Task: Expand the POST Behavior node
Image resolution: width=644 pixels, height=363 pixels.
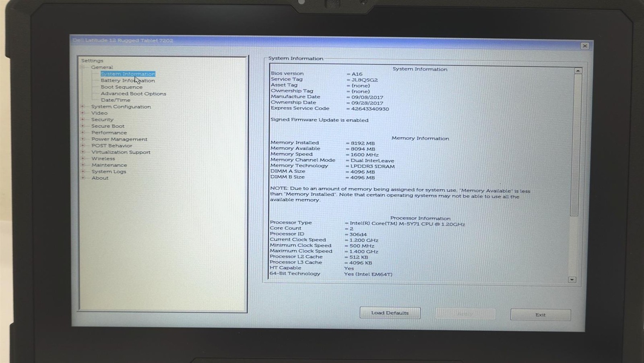Action: click(x=83, y=145)
